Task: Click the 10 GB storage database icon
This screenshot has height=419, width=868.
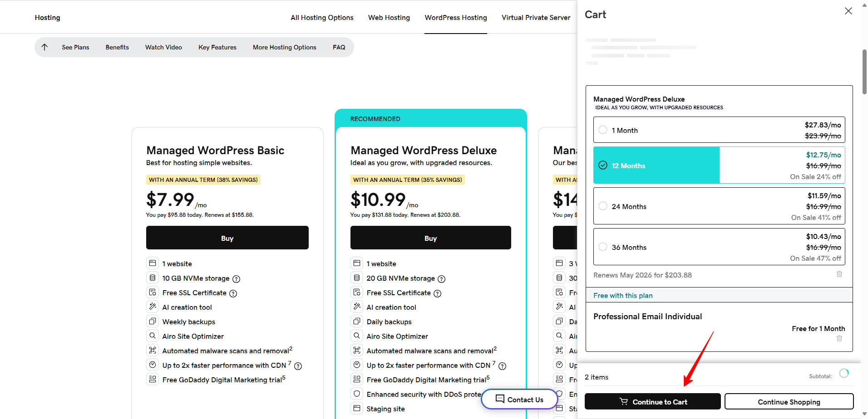Action: point(153,278)
